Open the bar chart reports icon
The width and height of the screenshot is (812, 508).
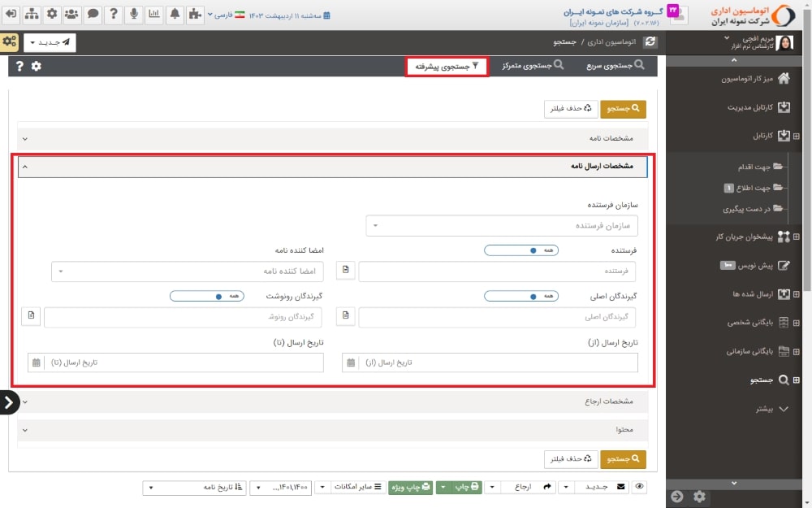154,14
